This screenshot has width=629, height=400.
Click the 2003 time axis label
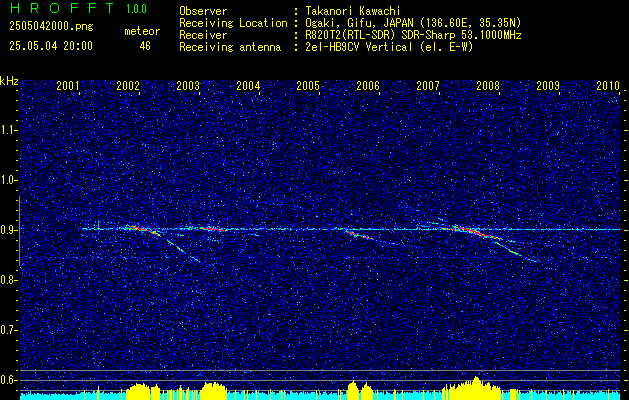188,85
